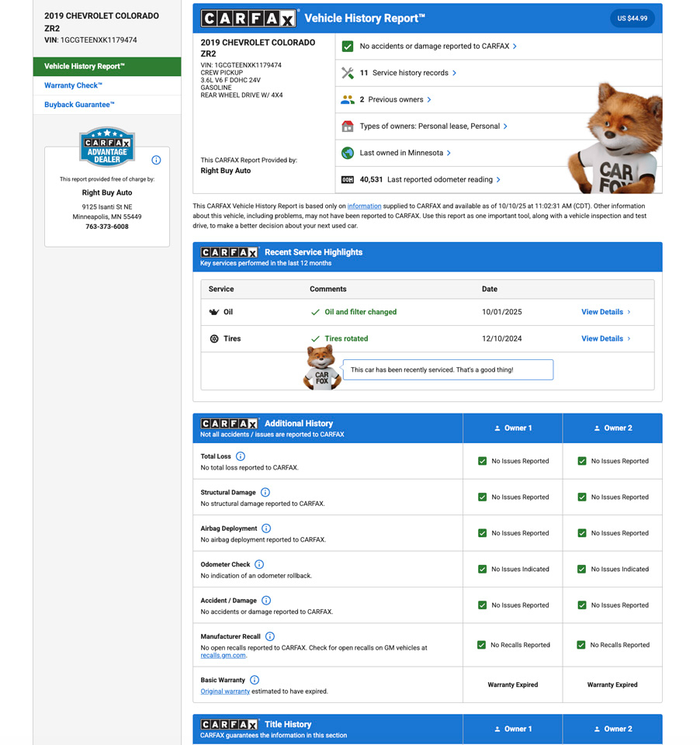Image resolution: width=700 pixels, height=745 pixels.
Task: Expand the 2 Previous owners row
Action: tap(396, 99)
